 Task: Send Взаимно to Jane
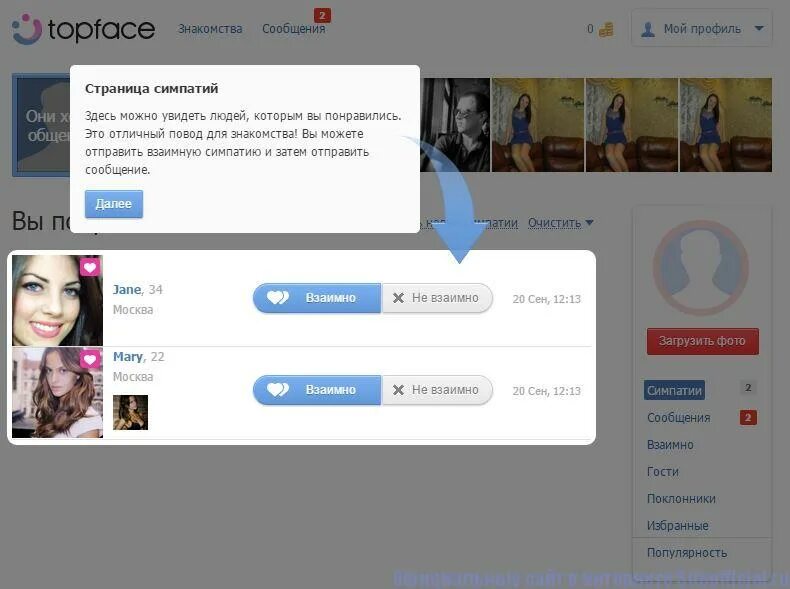317,298
